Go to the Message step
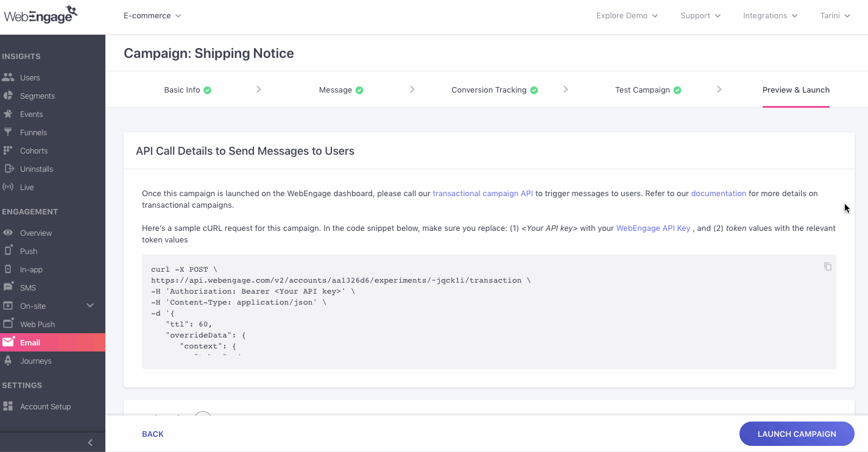This screenshot has width=868, height=452. [x=336, y=90]
